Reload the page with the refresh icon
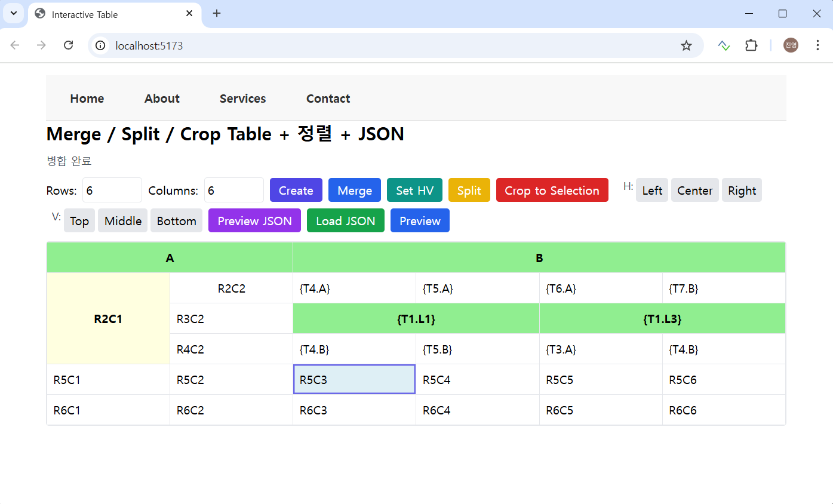833x504 pixels. [69, 45]
